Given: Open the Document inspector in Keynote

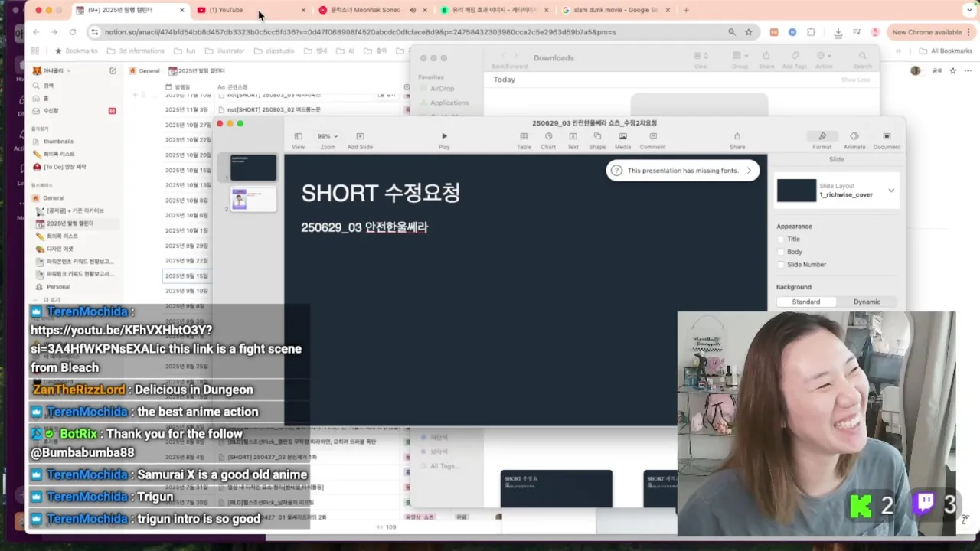Looking at the screenshot, I should click(x=887, y=136).
